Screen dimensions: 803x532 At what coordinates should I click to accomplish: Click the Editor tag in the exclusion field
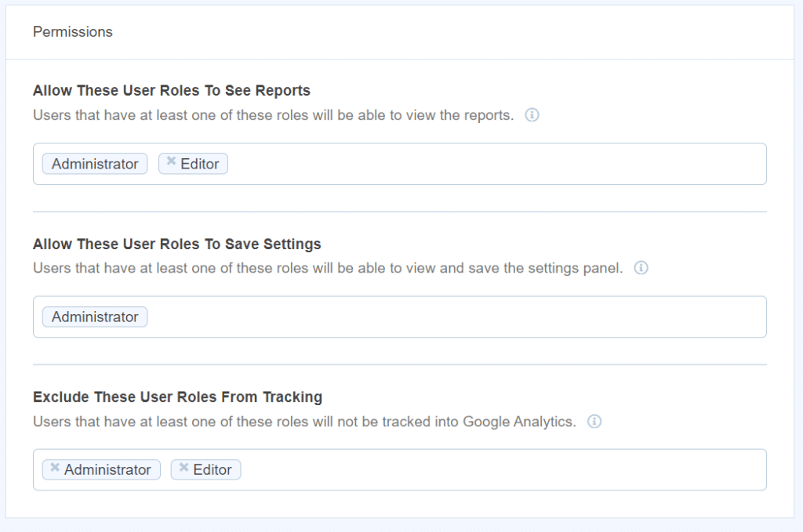point(211,469)
